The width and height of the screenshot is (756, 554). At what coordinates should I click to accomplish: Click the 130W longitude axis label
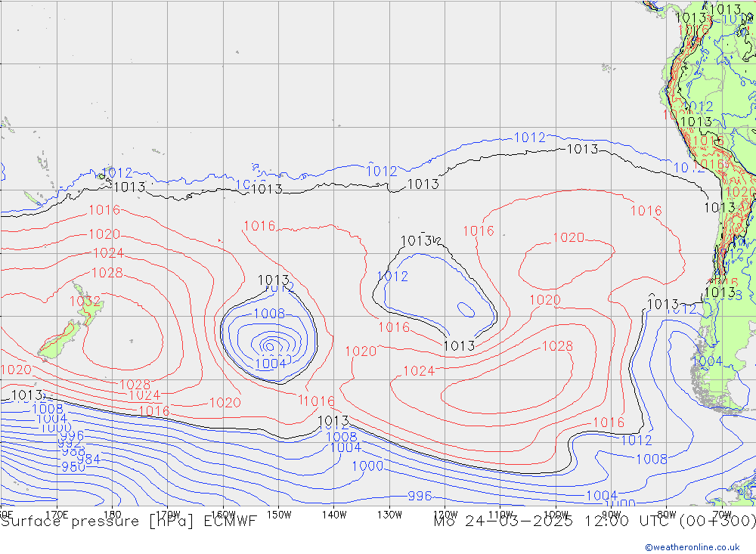[389, 515]
